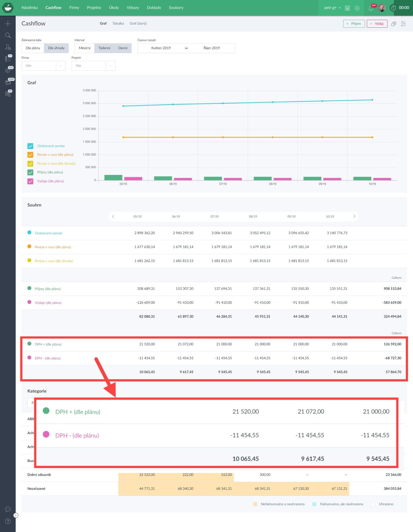Open search from the left sidebar
Screen dimensions: 413x532
(8, 35)
